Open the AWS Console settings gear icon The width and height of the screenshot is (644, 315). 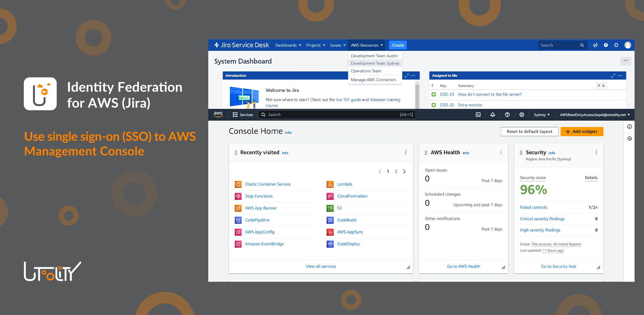[521, 114]
